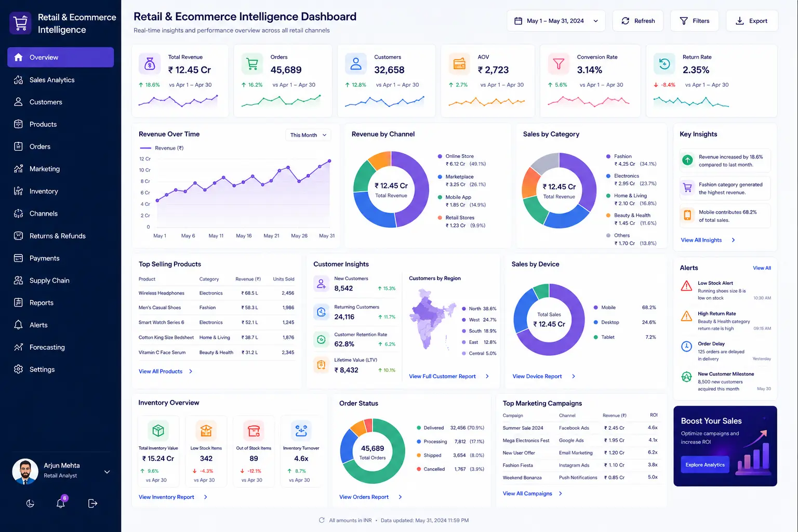Open View All Products link
The width and height of the screenshot is (798, 532).
pyautogui.click(x=165, y=371)
